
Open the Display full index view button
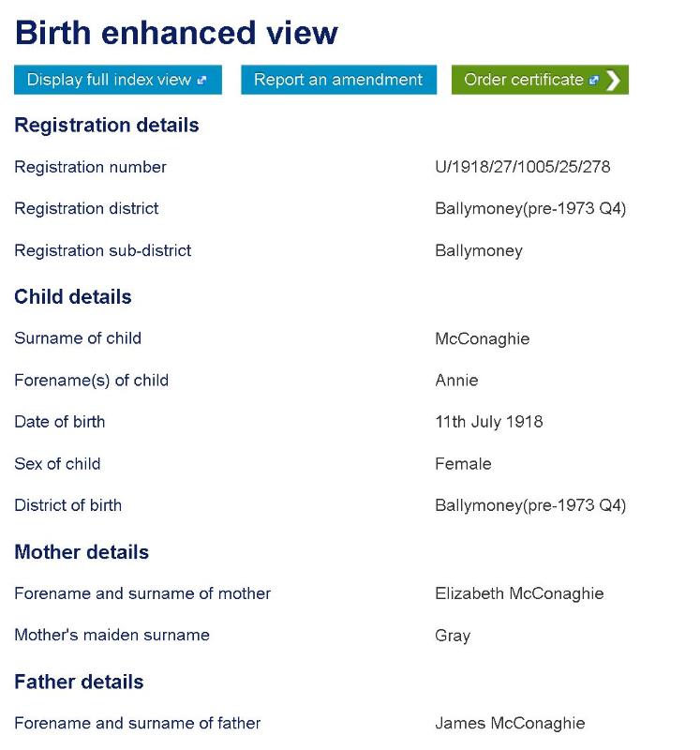[110, 80]
